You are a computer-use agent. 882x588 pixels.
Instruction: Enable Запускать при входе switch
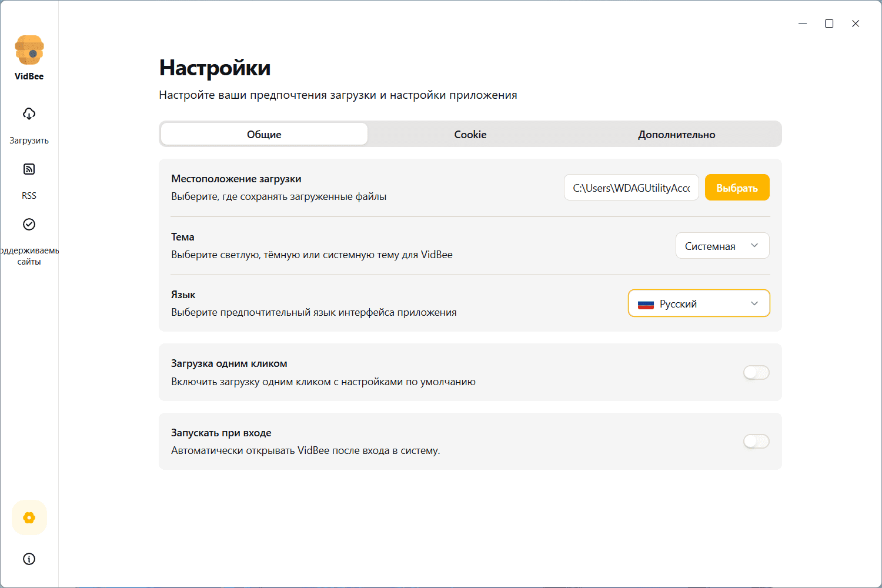coord(756,441)
